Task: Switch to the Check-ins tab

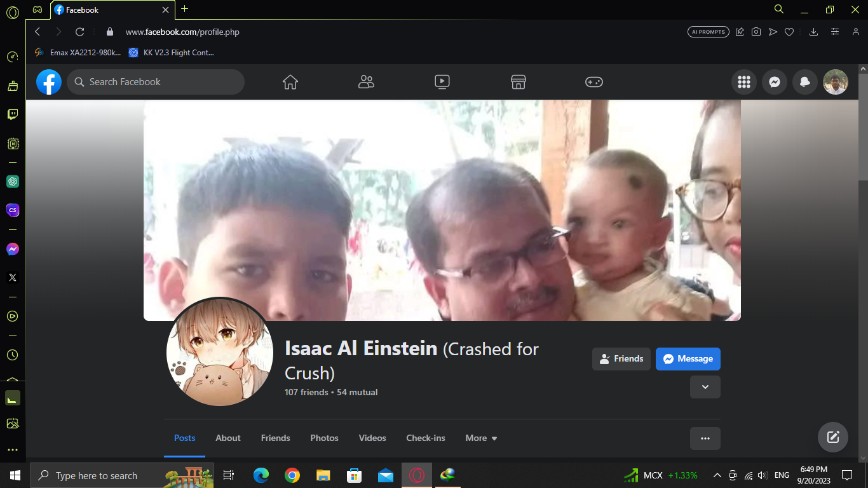Action: click(426, 438)
